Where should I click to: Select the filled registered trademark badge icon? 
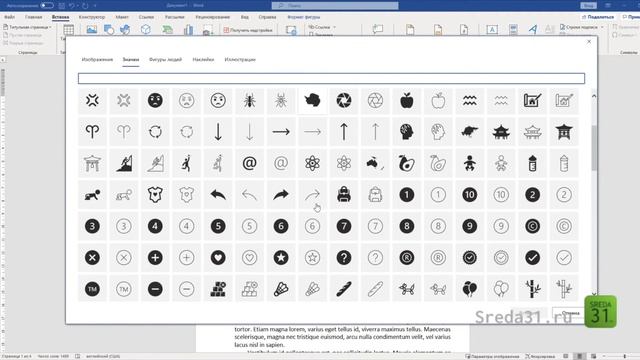coord(407,258)
